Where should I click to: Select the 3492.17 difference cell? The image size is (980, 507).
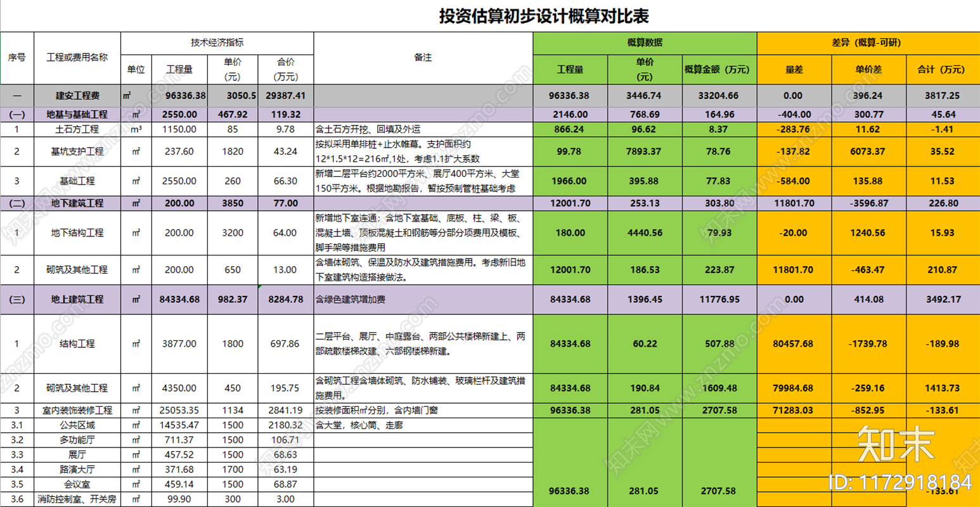[942, 299]
